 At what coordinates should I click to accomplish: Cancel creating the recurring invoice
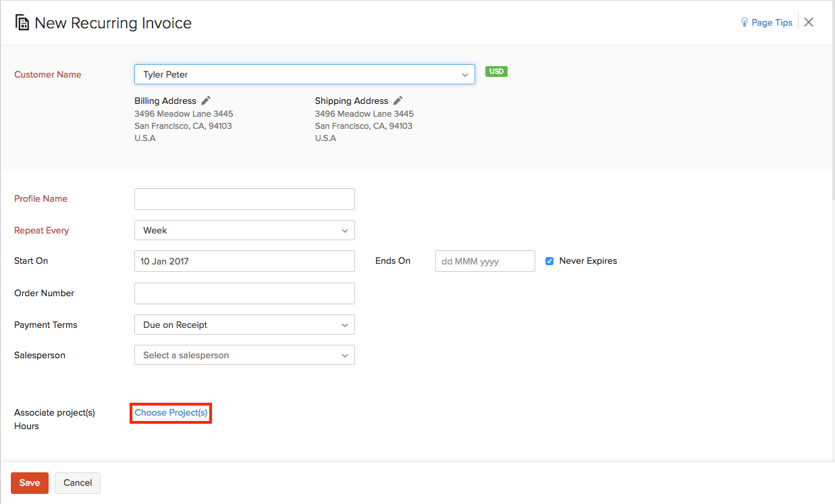77,482
